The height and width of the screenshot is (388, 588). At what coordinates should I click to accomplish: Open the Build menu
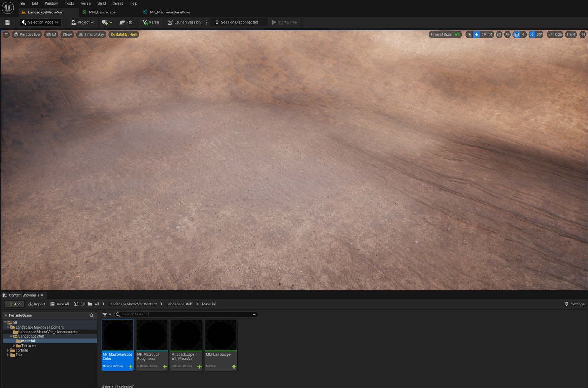point(101,3)
